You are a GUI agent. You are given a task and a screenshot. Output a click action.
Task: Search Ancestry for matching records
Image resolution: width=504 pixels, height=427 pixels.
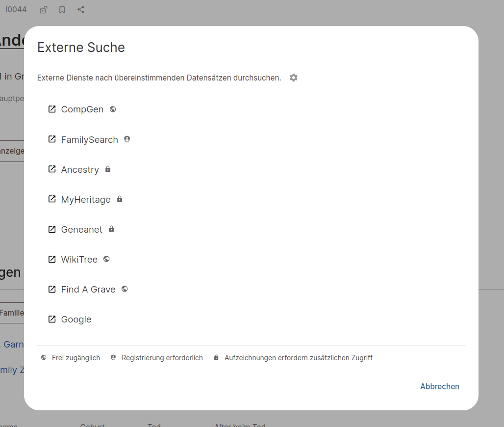[x=80, y=170]
